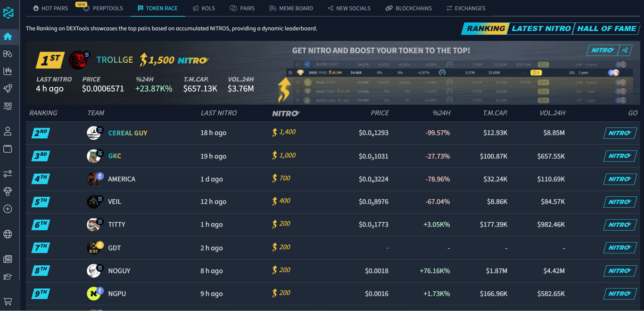Click NITRO button in top banner
644x311 pixels.
(603, 50)
